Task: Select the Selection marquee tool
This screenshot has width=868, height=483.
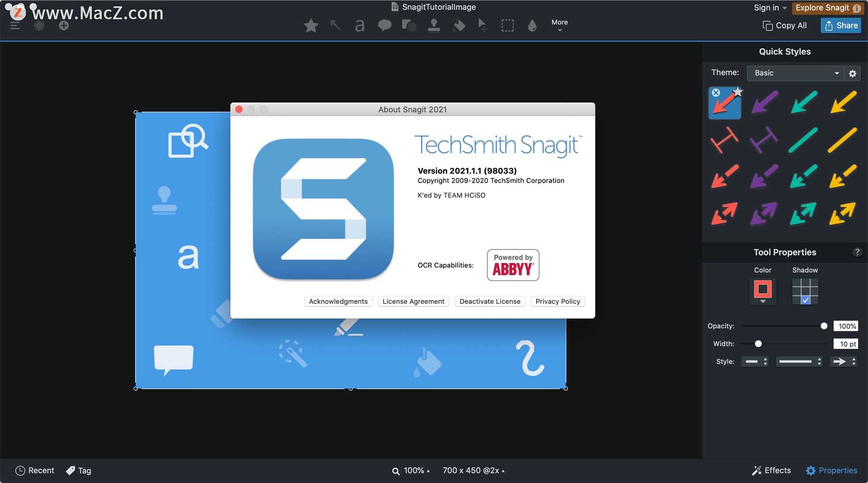Action: point(508,26)
